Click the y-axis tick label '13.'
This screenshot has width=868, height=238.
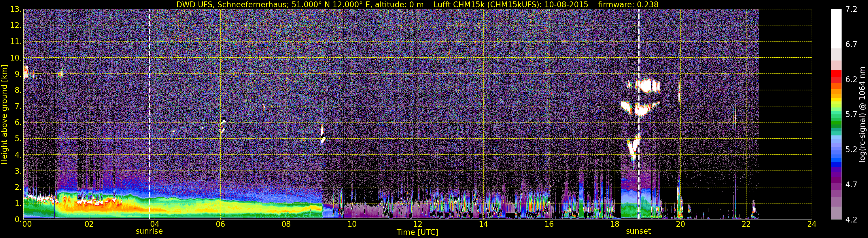click(x=16, y=10)
